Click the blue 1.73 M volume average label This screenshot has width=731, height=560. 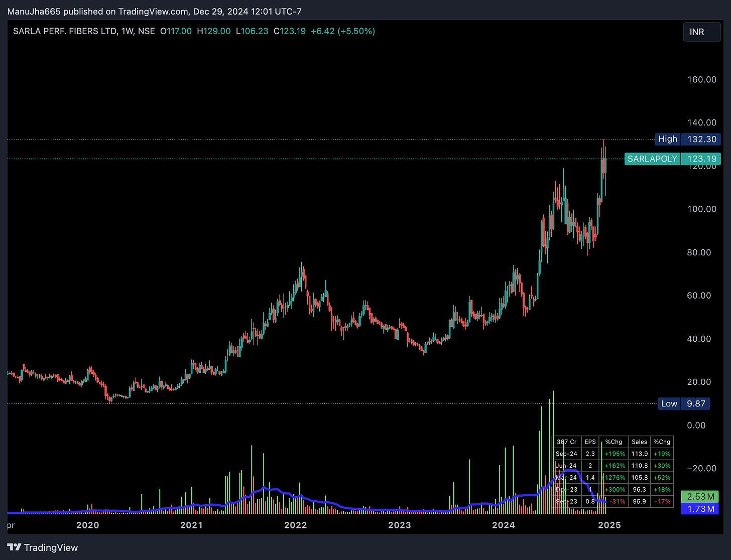[700, 509]
